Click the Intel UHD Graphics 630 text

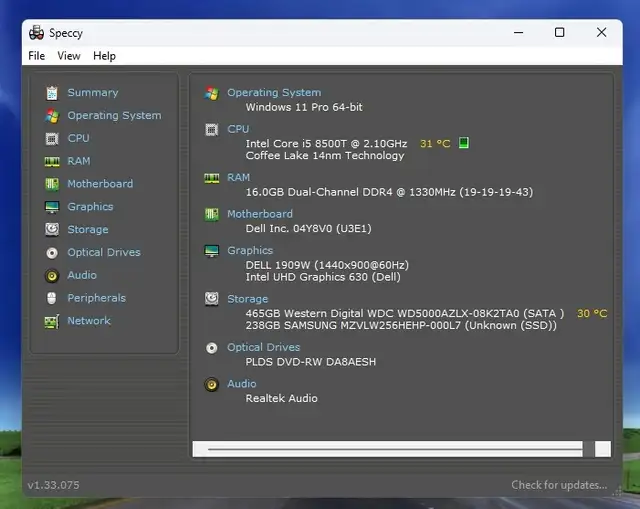tap(323, 277)
